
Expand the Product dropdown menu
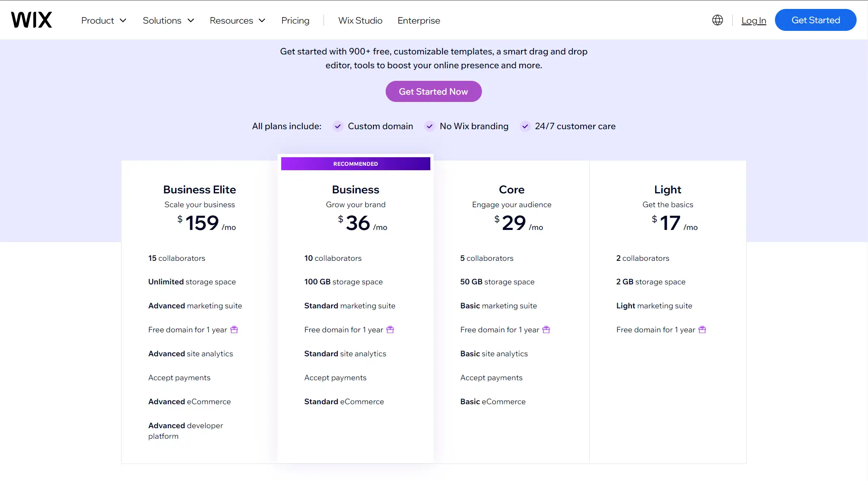coord(104,20)
